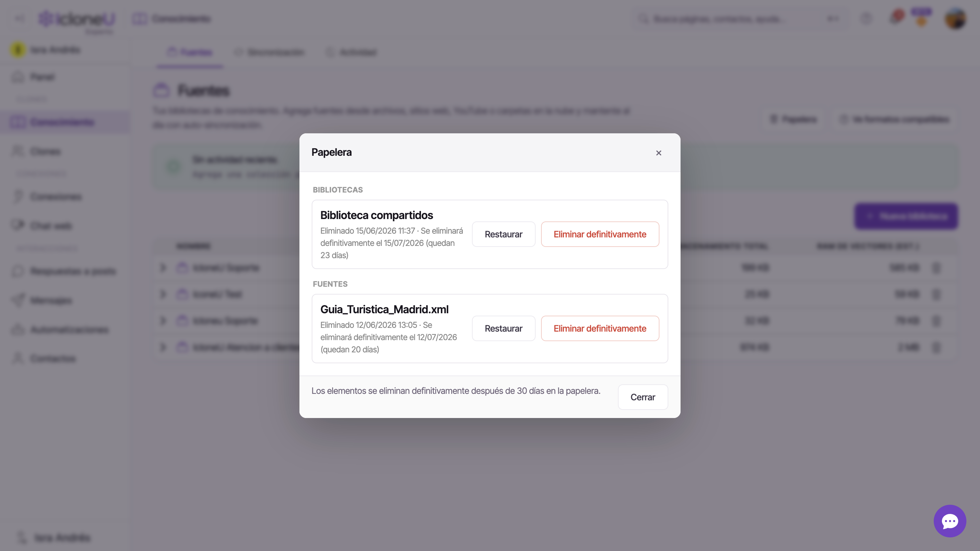Click the notifications bell icon
Screen dimensions: 980x551
pyautogui.click(x=896, y=18)
